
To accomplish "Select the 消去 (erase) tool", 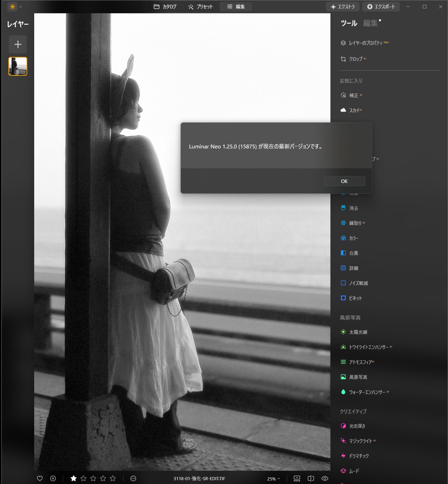I will pos(352,208).
